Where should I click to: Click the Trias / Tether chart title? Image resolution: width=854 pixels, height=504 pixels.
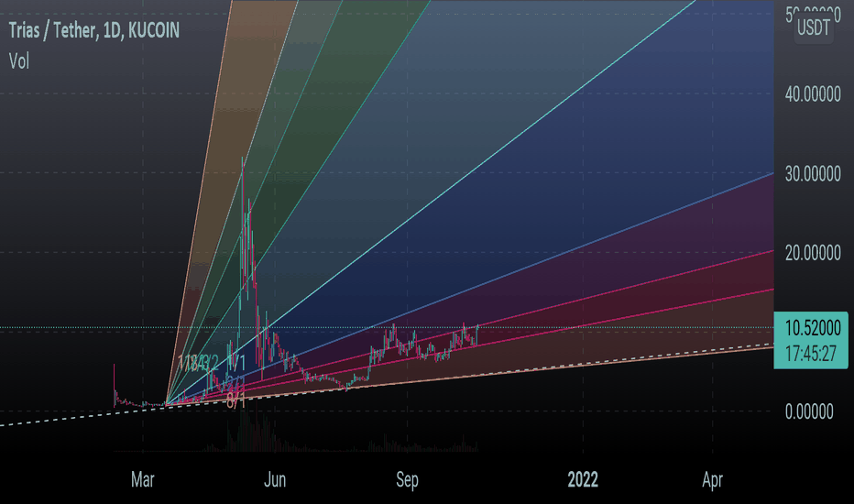click(x=93, y=30)
